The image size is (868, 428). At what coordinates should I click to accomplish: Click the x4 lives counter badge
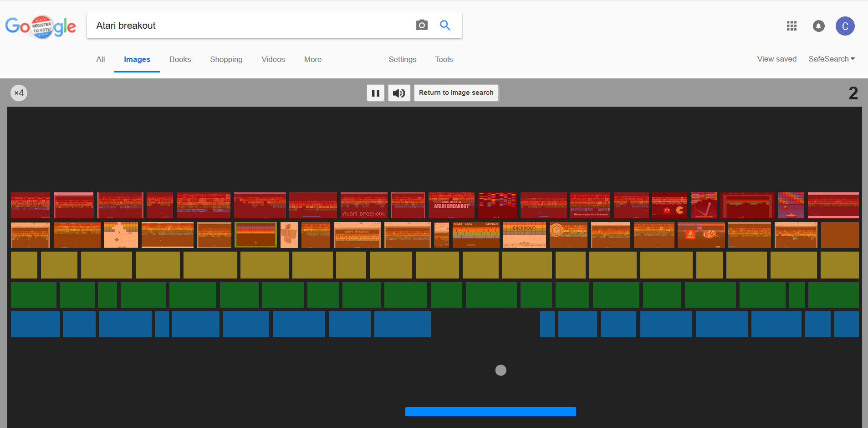point(19,93)
